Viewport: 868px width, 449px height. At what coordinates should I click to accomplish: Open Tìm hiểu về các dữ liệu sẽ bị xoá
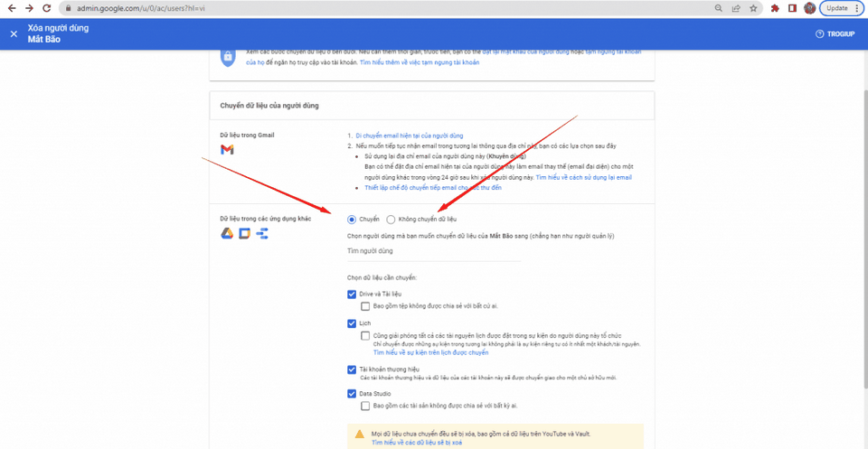[417, 443]
